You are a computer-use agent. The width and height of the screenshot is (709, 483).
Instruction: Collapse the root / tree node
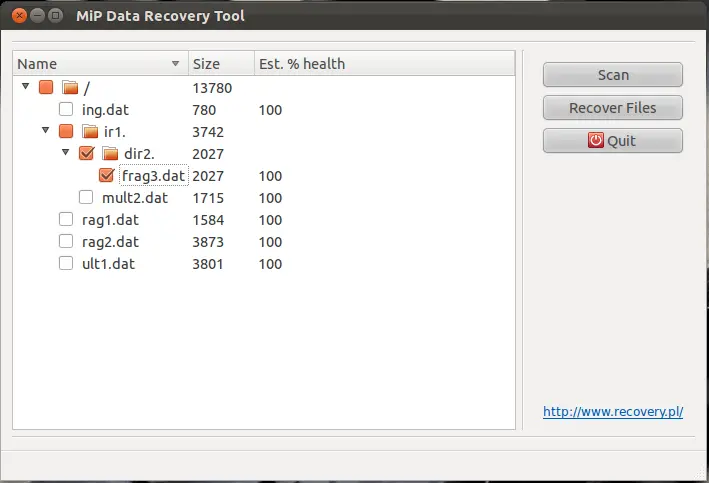point(26,88)
